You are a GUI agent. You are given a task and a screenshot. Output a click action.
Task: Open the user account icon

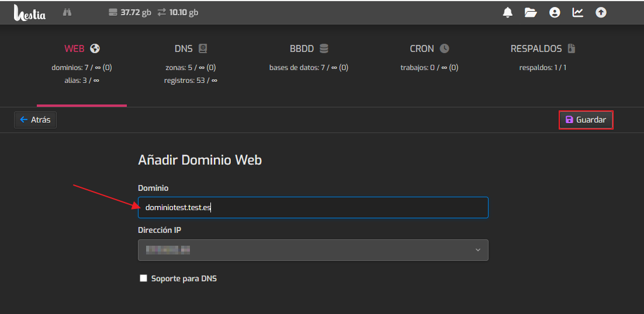555,13
